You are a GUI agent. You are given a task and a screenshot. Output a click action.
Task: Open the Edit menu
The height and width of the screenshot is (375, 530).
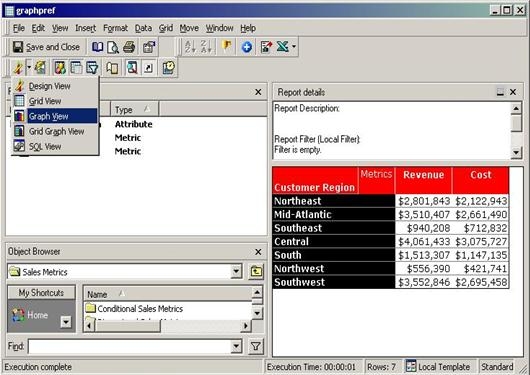point(38,28)
